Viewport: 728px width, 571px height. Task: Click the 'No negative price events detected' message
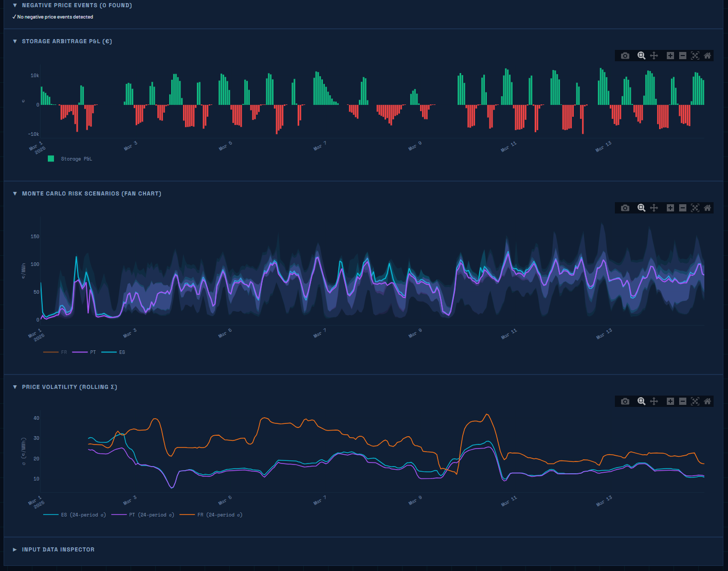pos(53,17)
